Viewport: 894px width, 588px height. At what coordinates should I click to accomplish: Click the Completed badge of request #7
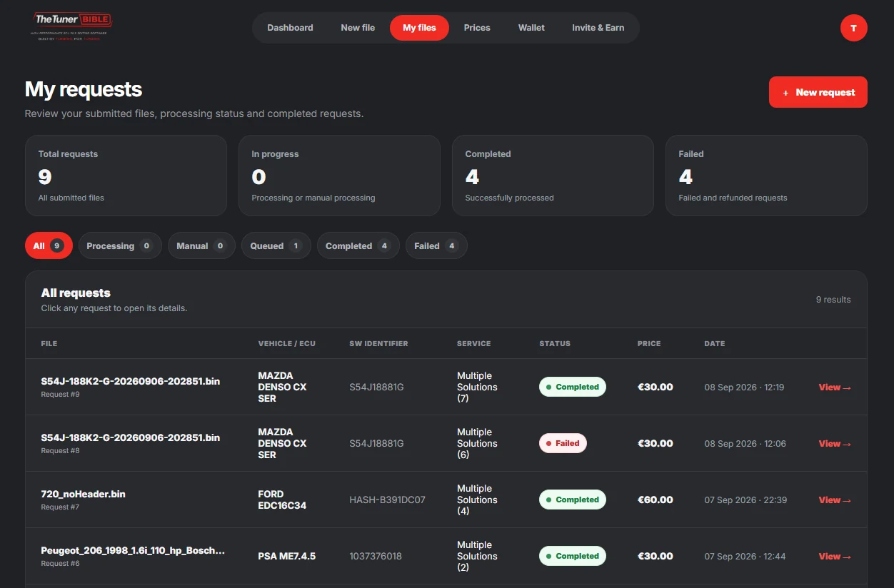pyautogui.click(x=573, y=500)
